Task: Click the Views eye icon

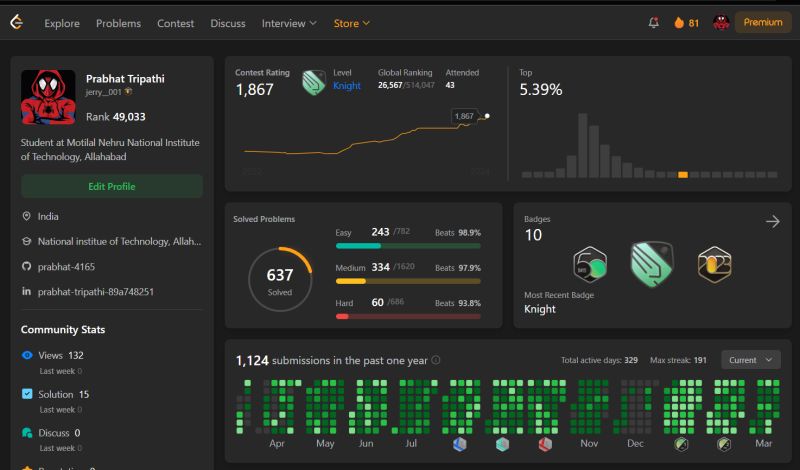Action: 27,355
